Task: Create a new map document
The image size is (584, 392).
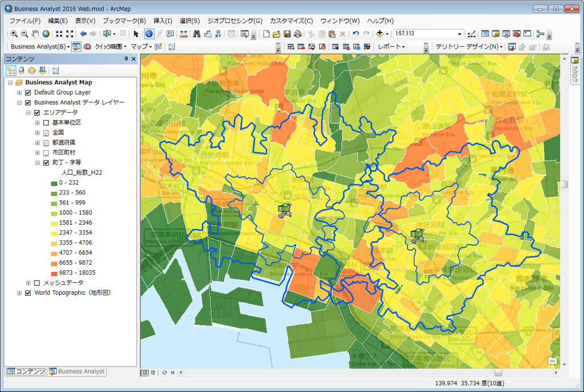Action: [x=266, y=34]
